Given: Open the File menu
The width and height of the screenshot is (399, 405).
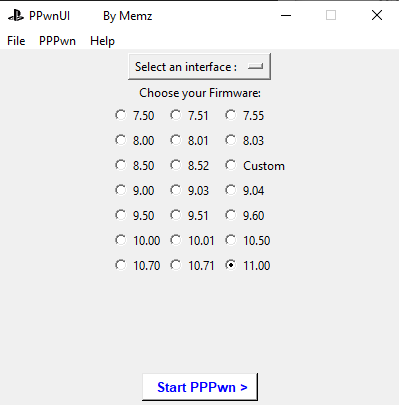Looking at the screenshot, I should 16,41.
